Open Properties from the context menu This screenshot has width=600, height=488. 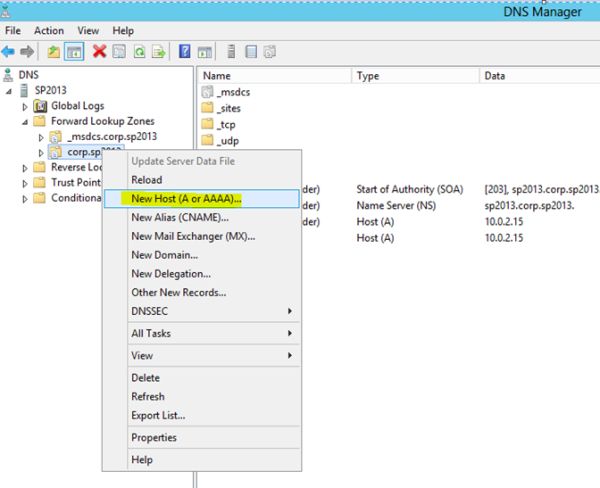(202, 437)
